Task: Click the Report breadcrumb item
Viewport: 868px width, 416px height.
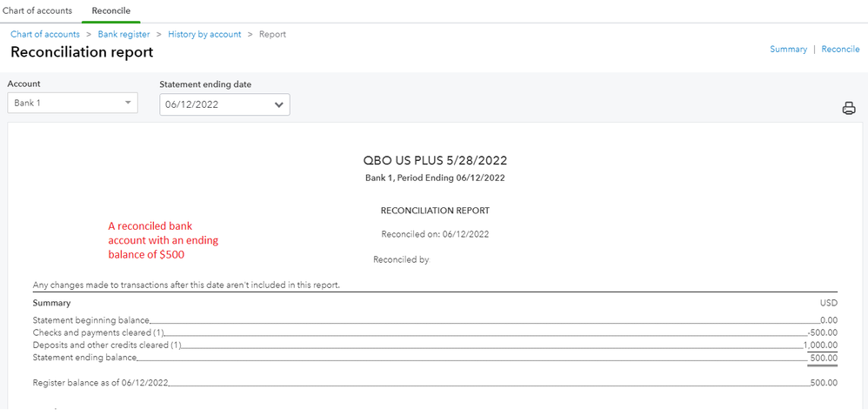Action: click(x=272, y=34)
